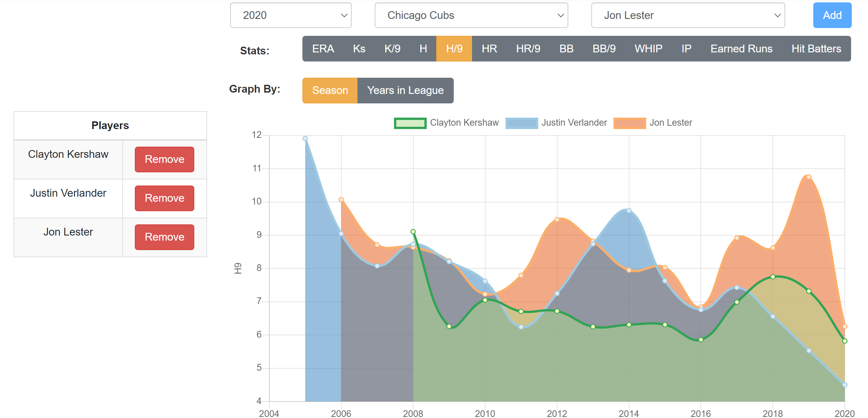Remove Clayton Kershaw from players
The image size is (868, 418).
pos(165,159)
